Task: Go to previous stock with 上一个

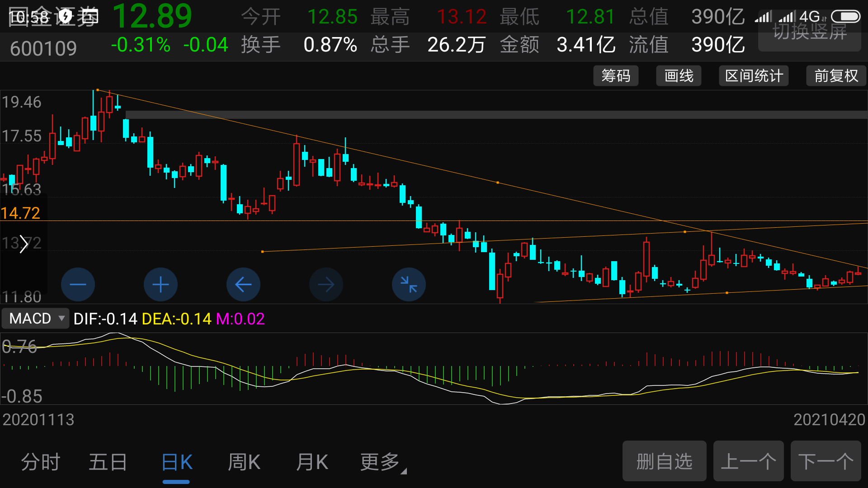Action: (x=748, y=461)
